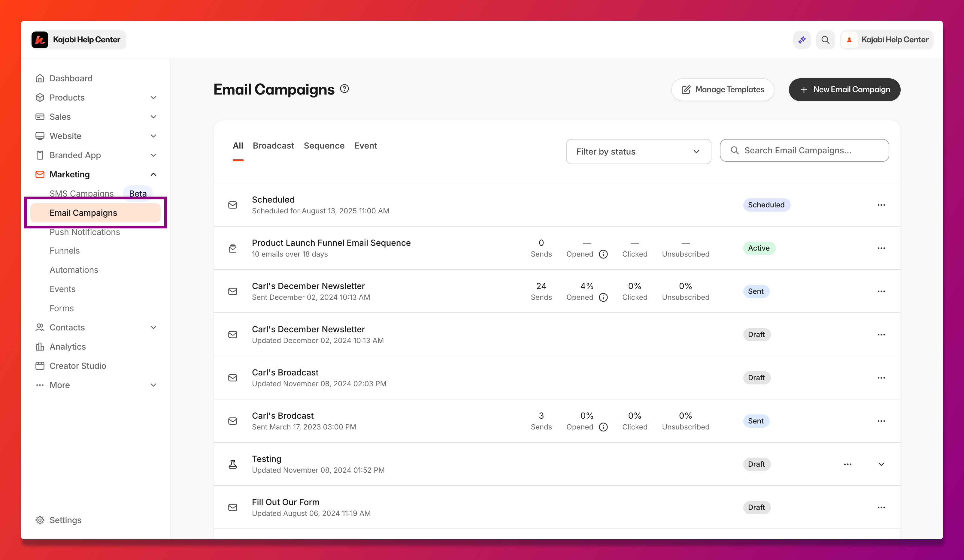964x560 pixels.
Task: Expand the Branded App menu chevron
Action: click(153, 155)
